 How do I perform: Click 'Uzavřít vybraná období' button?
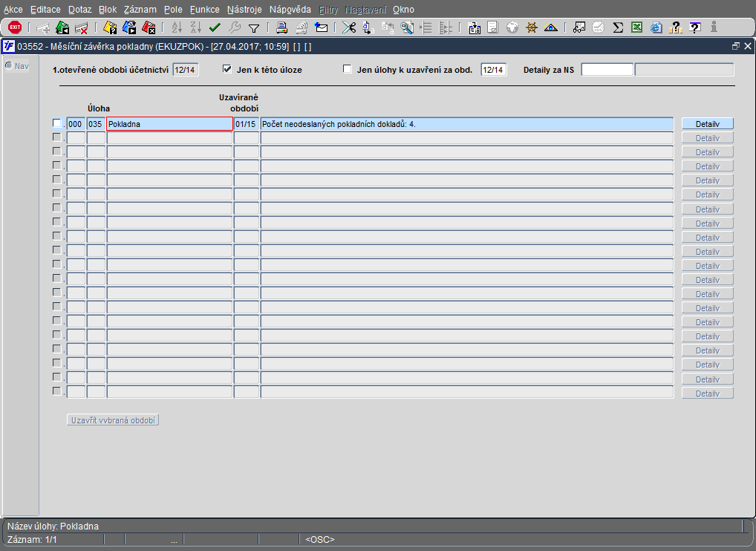coord(113,420)
